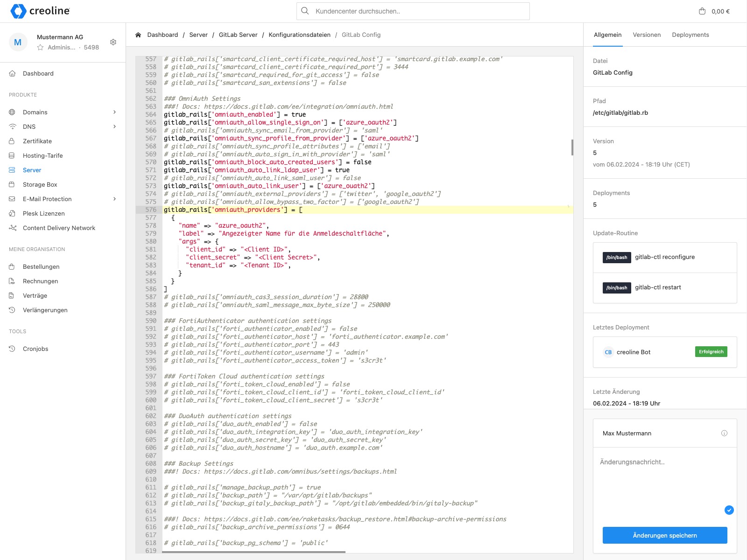Switch to the Allgemein tab
The width and height of the screenshot is (747, 560).
[607, 35]
